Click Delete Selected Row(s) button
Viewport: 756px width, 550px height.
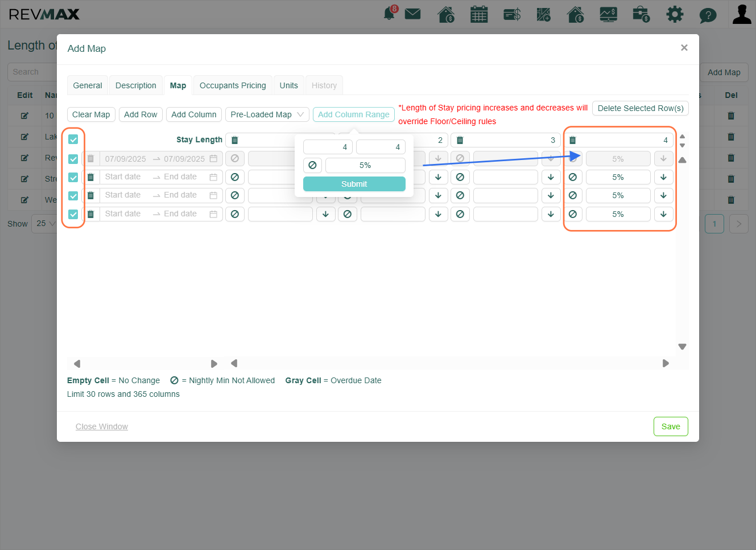[641, 108]
